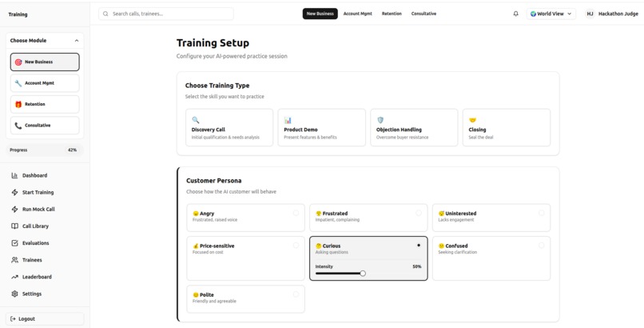Click the smiley emoji on Polite persona

point(196,295)
